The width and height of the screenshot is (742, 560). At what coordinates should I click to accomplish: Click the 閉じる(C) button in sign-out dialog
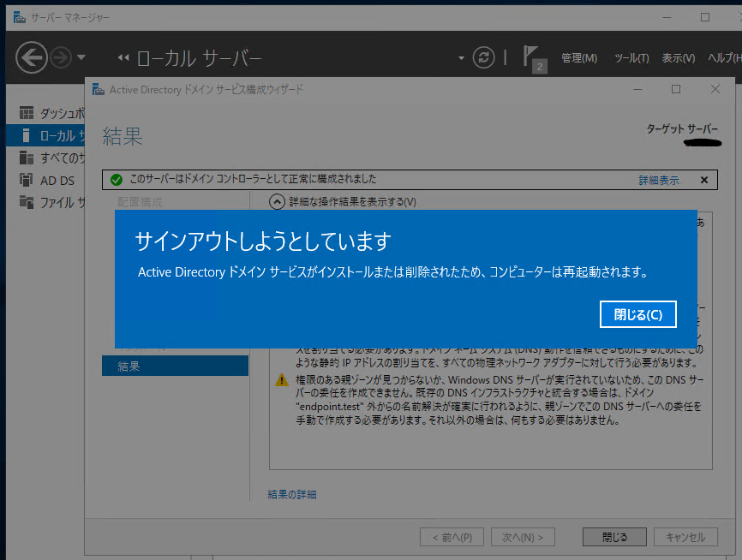637,314
